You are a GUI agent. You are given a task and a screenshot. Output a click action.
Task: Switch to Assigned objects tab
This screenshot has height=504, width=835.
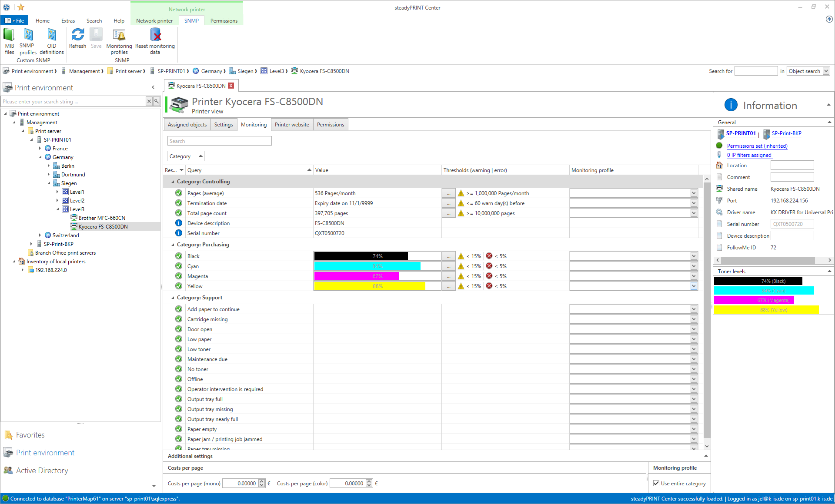tap(187, 124)
